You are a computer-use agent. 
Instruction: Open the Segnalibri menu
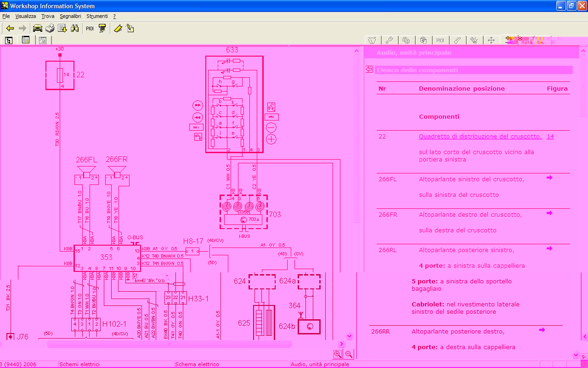[70, 16]
